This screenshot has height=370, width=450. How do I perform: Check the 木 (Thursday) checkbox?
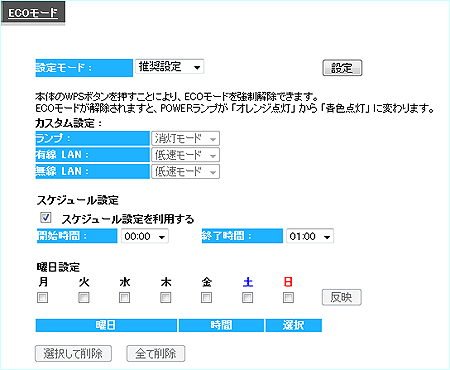165,297
